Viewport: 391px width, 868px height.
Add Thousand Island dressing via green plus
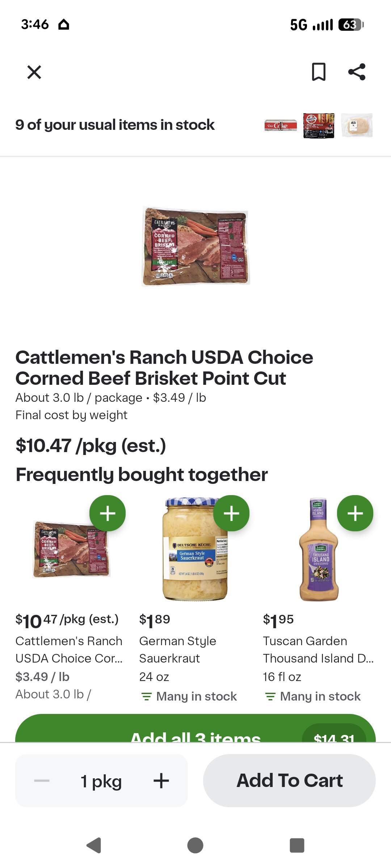click(355, 513)
